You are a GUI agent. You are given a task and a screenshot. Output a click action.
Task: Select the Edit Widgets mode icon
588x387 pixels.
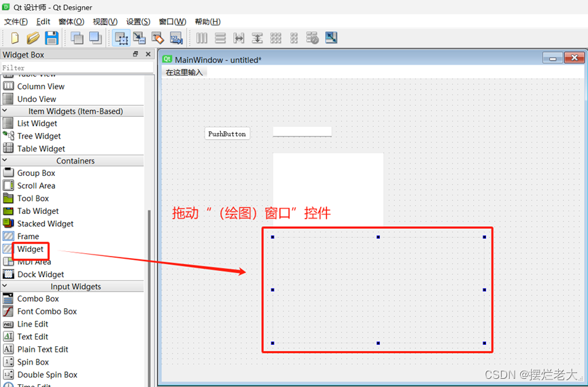121,38
